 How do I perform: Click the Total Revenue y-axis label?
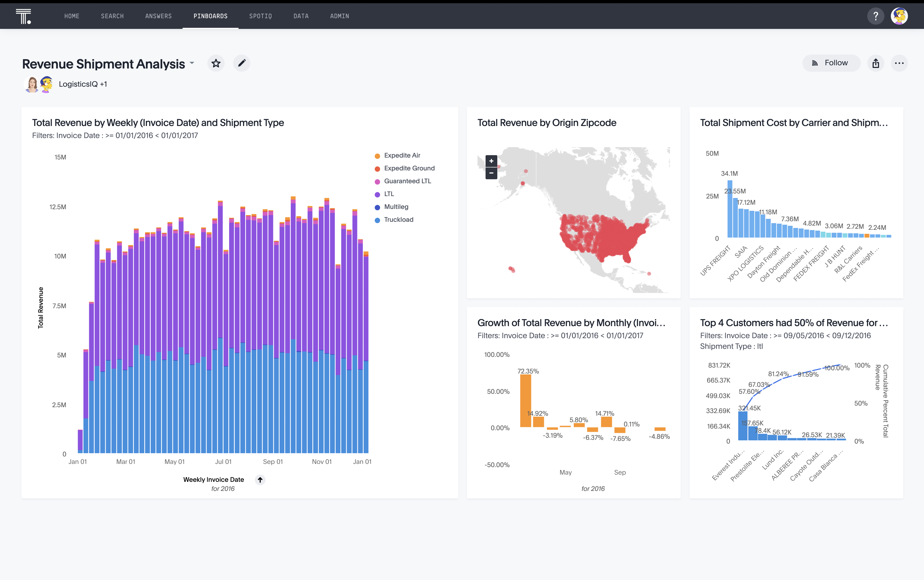click(41, 308)
